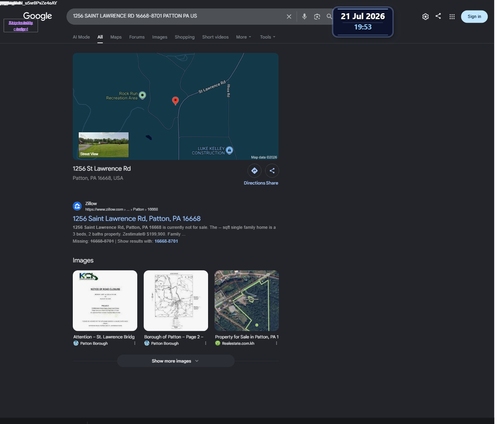Show results with 16668-8701
The image size is (500, 424).
[x=166, y=241]
